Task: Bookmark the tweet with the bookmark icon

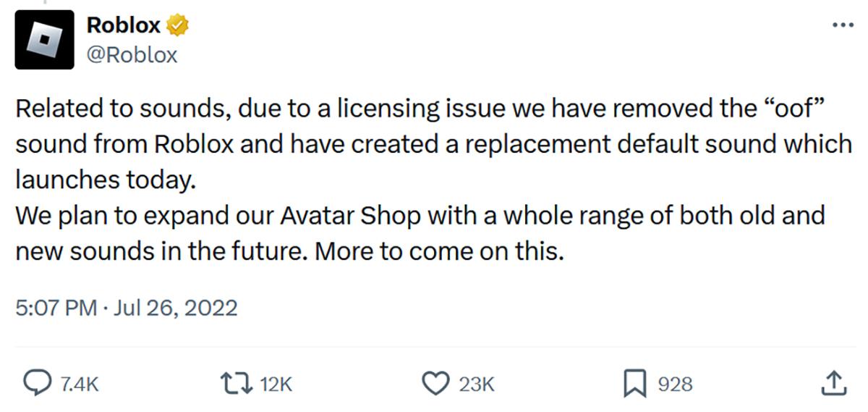Action: [634, 384]
